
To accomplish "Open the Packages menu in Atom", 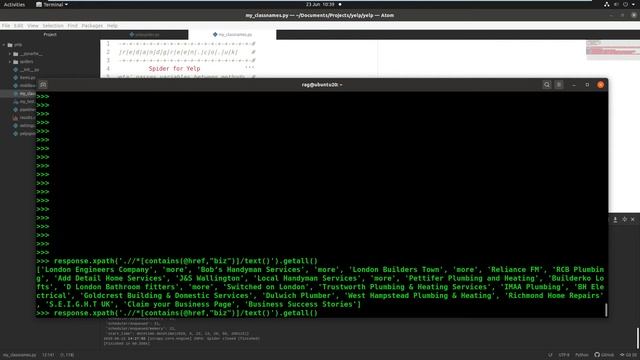I will [92, 26].
